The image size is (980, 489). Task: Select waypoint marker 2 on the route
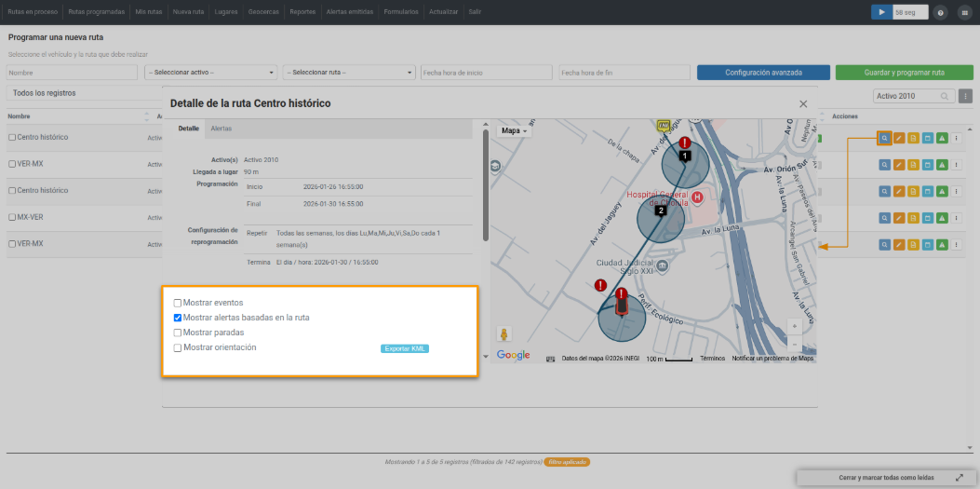[660, 212]
